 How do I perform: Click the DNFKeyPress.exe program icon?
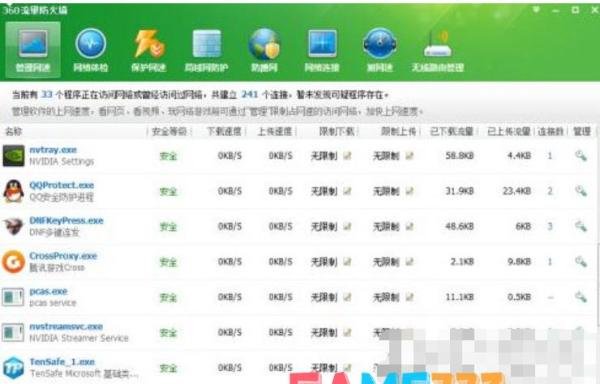(13, 226)
